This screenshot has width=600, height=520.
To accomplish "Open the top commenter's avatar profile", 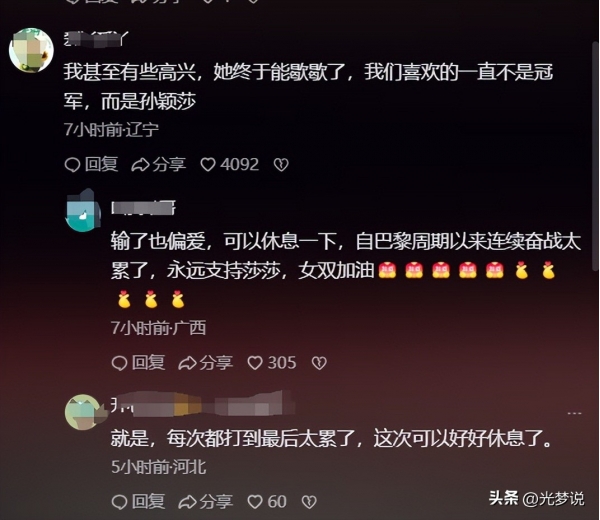I will click(x=31, y=50).
